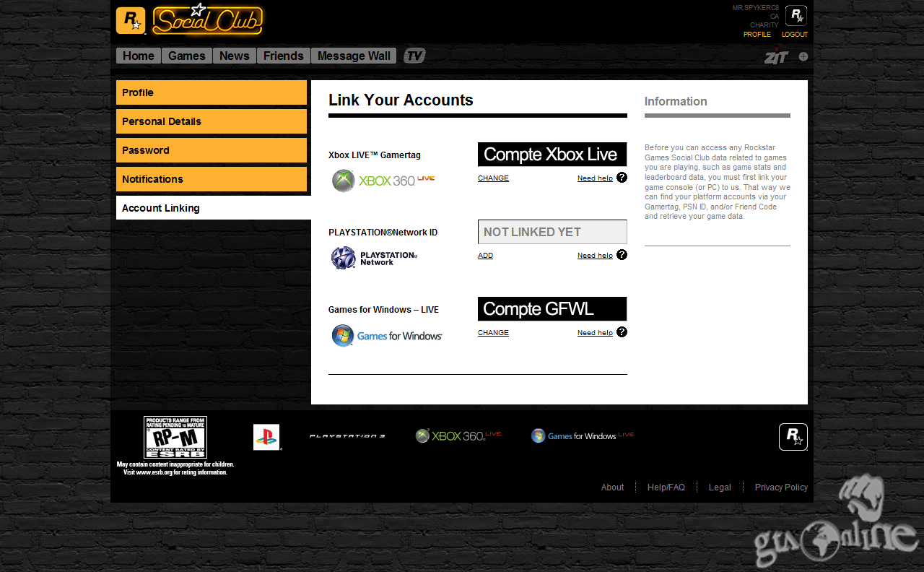Select Profile in the sidebar
924x572 pixels.
[x=212, y=92]
